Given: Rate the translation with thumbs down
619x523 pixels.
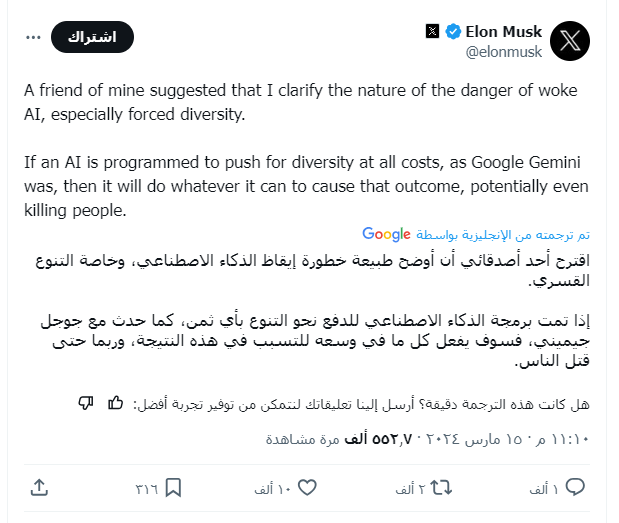Looking at the screenshot, I should pos(86,402).
